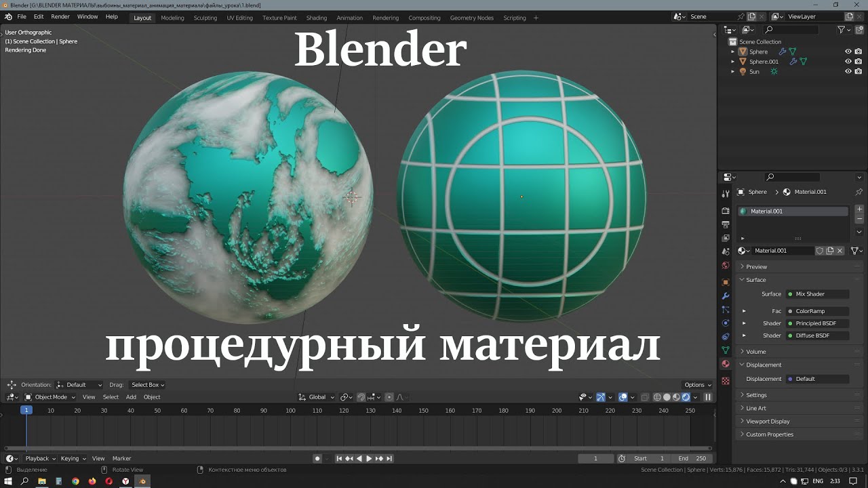The height and width of the screenshot is (488, 868).
Task: Switch to wireframe viewport shading
Action: [657, 397]
